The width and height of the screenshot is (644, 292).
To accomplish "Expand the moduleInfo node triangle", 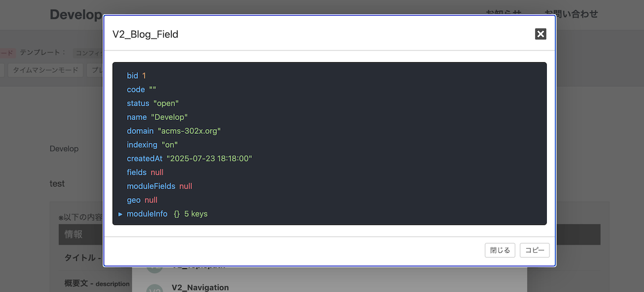I will coord(120,214).
